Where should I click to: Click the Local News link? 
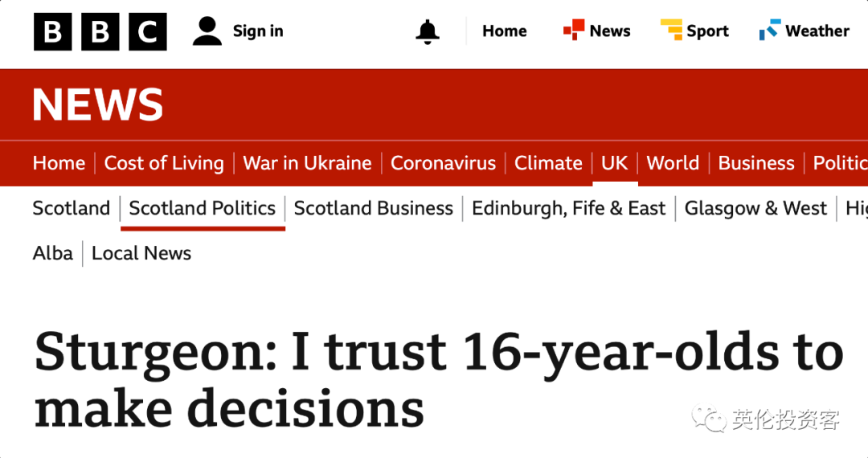click(141, 253)
